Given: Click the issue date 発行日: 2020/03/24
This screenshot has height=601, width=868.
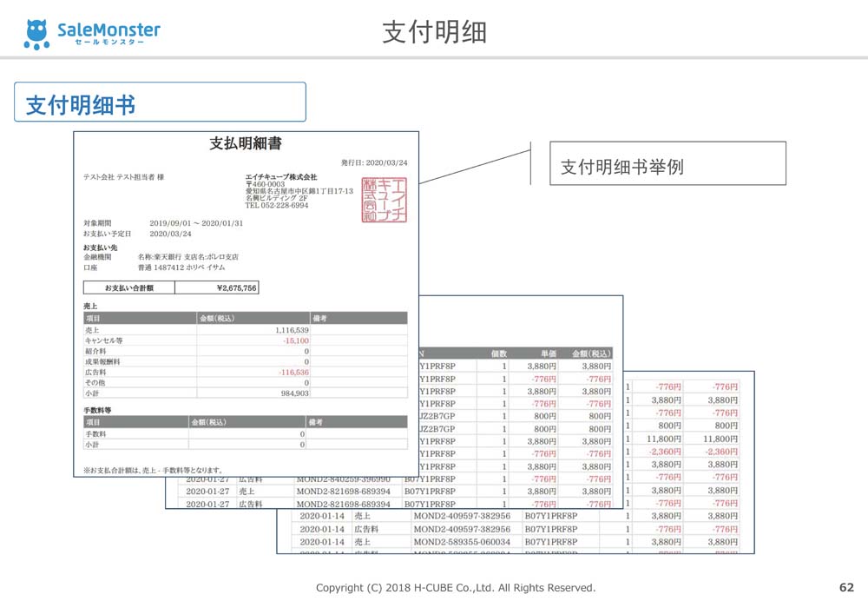Looking at the screenshot, I should pyautogui.click(x=374, y=163).
